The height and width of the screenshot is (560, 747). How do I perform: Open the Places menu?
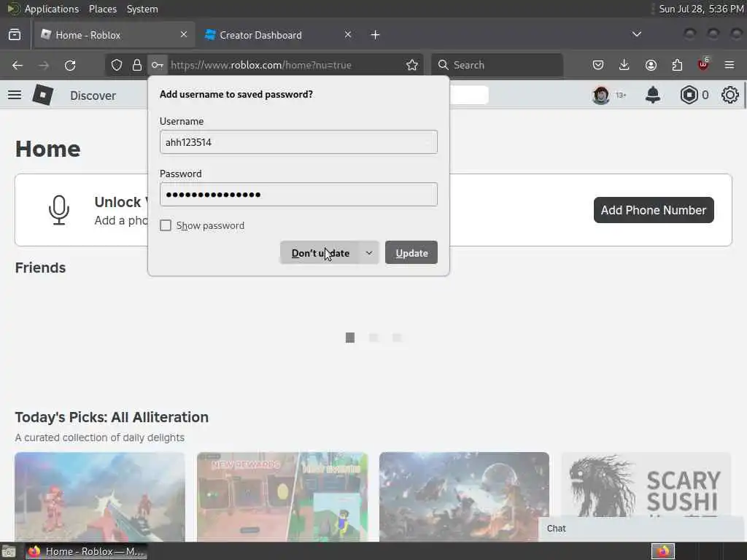point(102,9)
